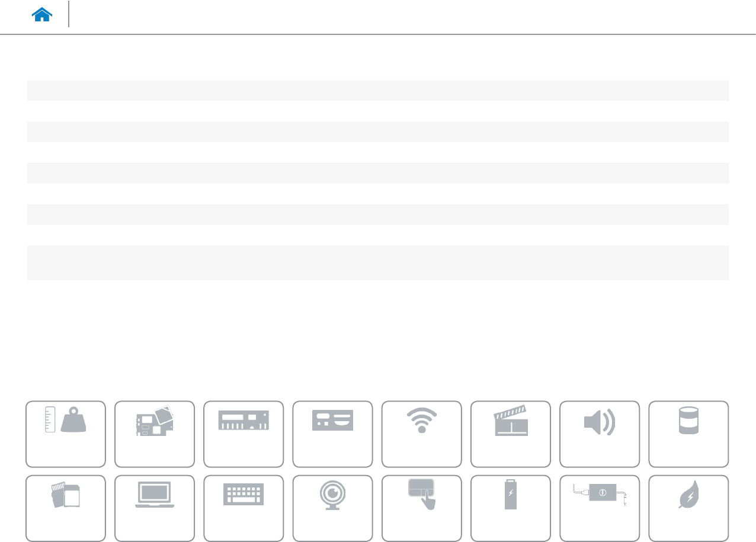The height and width of the screenshot is (542, 756).
Task: Click the tallest shaded table row
Action: (377, 262)
